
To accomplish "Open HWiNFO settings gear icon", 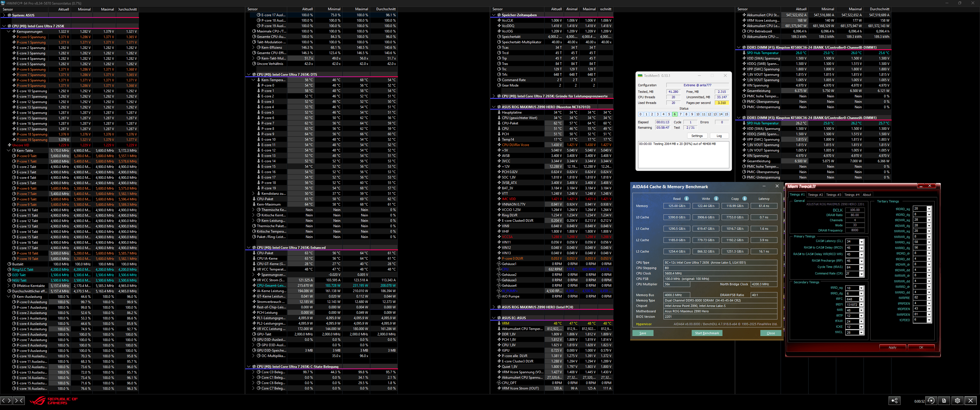I will [x=957, y=401].
